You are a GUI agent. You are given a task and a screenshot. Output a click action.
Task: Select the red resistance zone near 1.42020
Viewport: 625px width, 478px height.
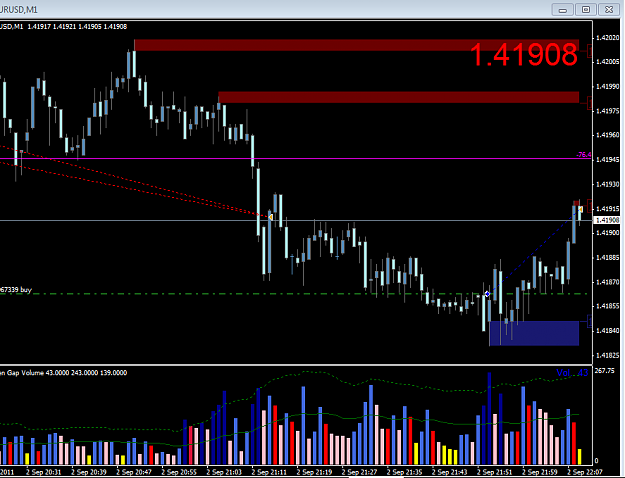coord(357,45)
